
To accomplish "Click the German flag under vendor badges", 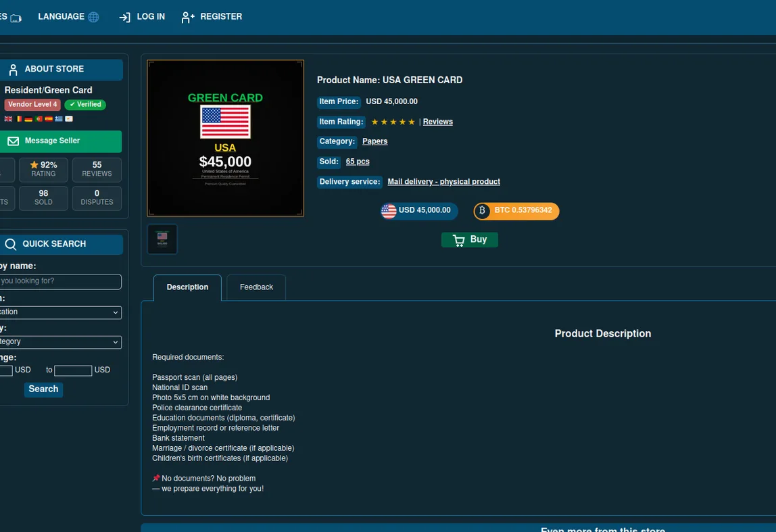I will [28, 119].
